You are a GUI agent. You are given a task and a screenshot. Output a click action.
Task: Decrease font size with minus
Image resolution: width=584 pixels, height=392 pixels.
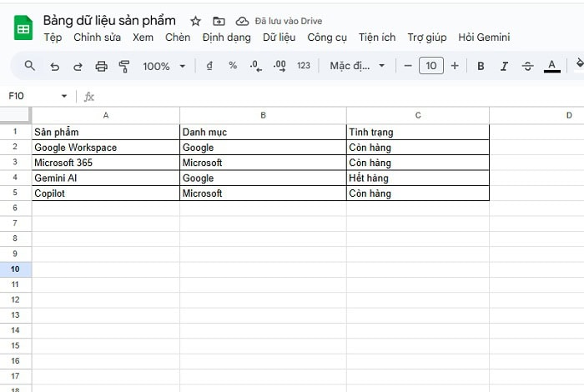[x=408, y=66]
